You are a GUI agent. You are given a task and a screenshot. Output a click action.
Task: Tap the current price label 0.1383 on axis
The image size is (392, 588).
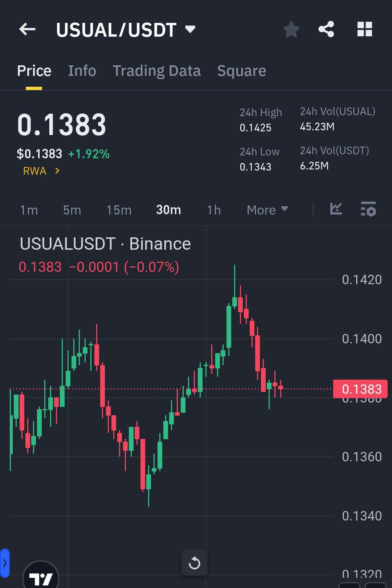pos(360,389)
